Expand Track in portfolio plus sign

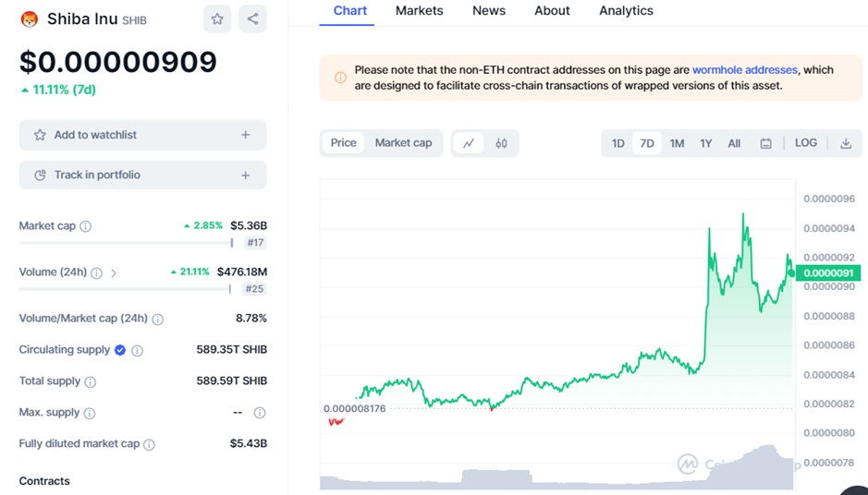(246, 175)
